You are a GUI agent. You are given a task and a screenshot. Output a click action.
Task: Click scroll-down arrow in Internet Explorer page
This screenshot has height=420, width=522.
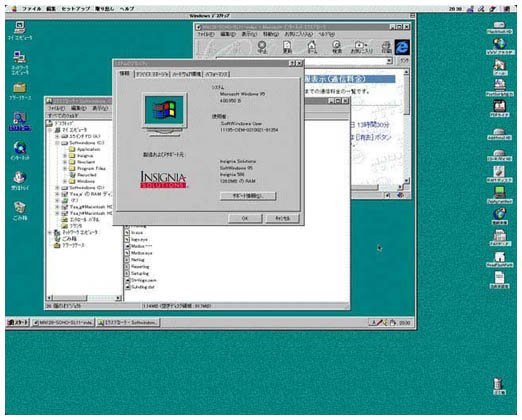(406, 180)
